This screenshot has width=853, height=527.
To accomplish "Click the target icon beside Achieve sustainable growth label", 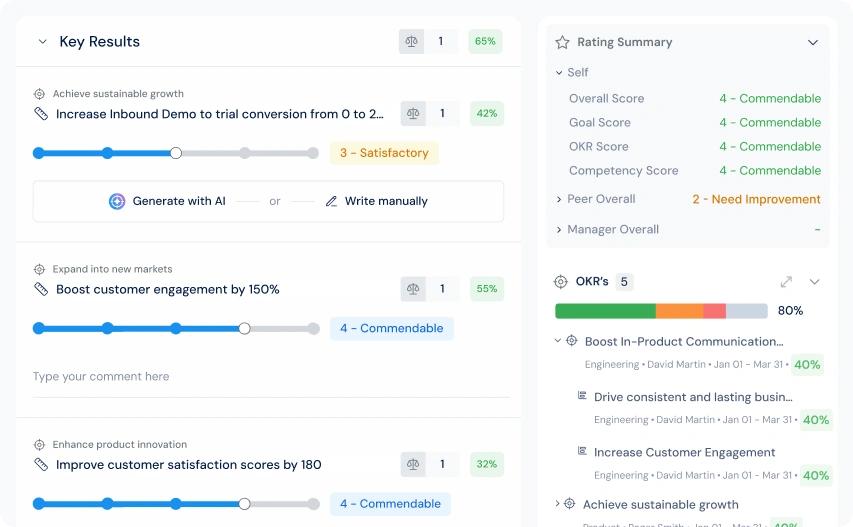I will click(39, 94).
